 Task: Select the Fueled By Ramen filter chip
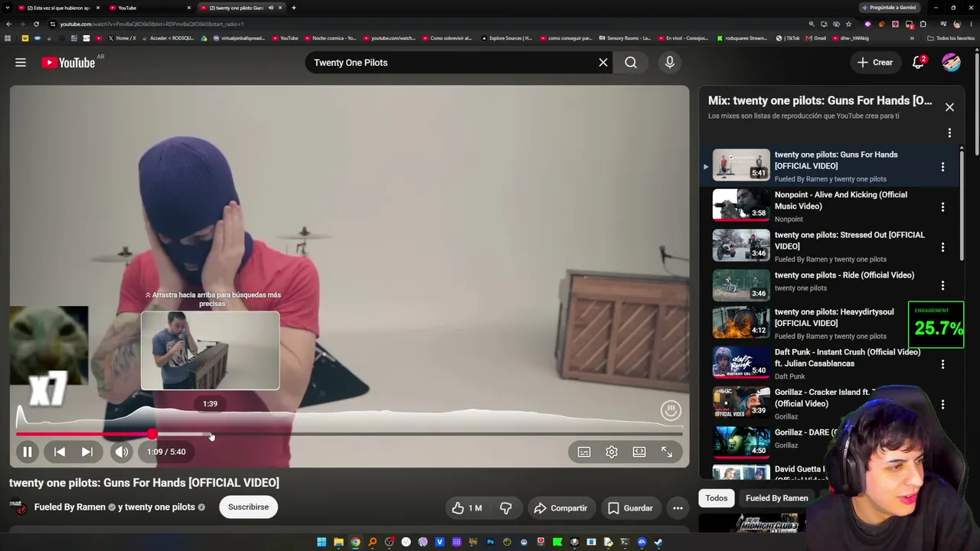tap(777, 498)
